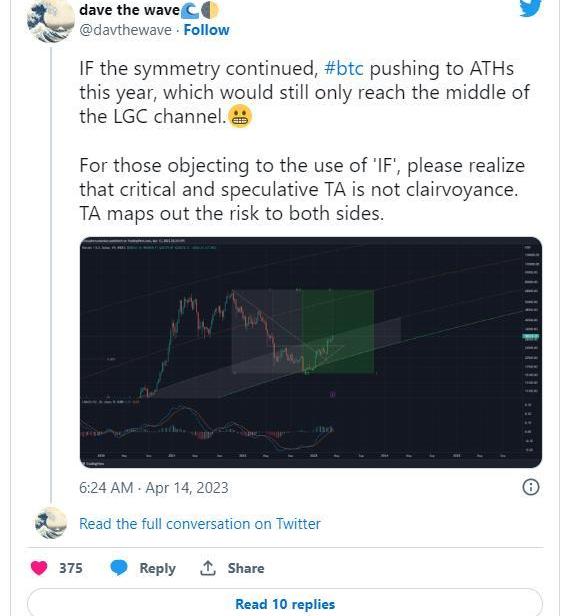
Task: Click the Reply label
Action: click(157, 568)
